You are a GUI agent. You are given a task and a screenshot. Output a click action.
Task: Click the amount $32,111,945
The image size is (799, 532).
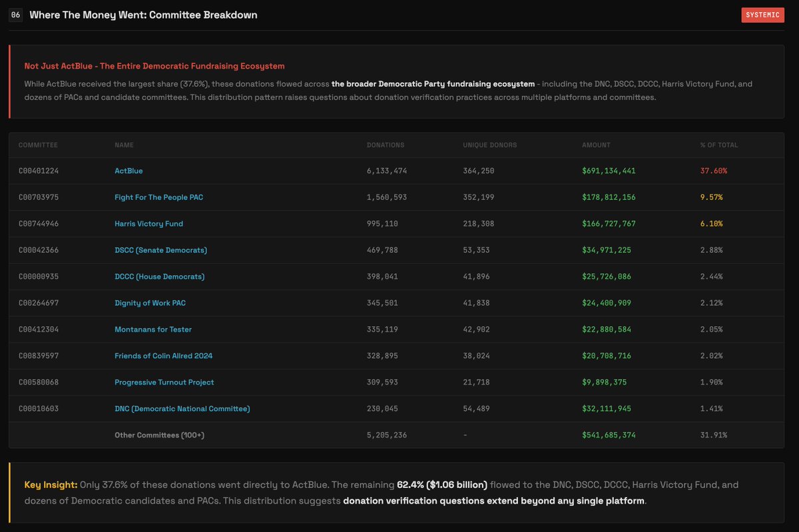coord(607,409)
